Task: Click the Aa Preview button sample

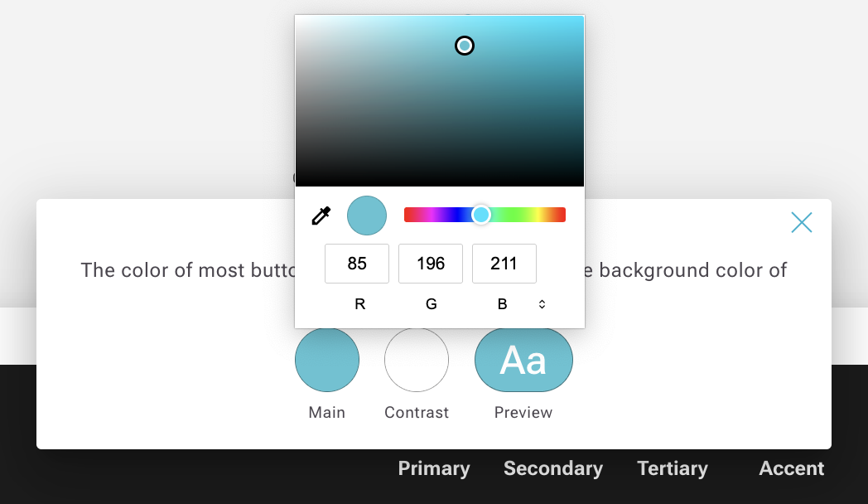Action: pos(523,360)
